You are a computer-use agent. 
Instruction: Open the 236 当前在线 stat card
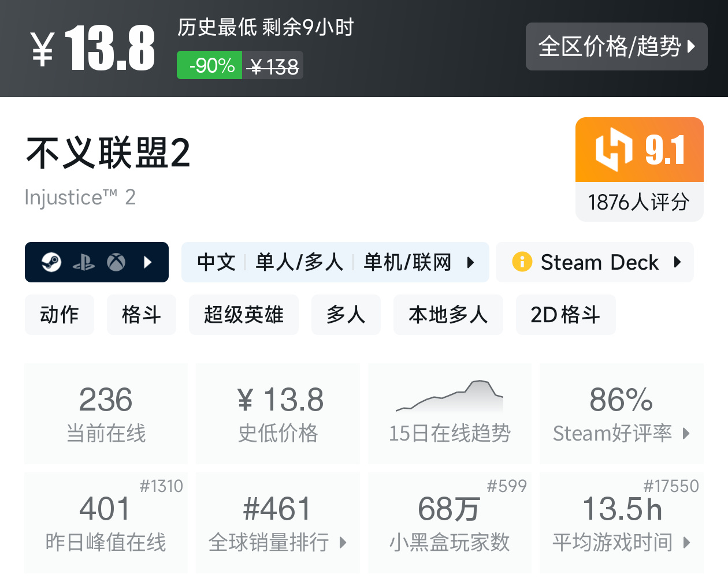(x=106, y=413)
